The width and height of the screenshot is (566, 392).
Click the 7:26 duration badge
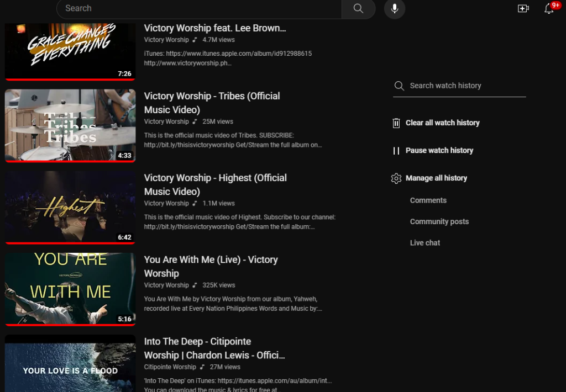click(124, 73)
